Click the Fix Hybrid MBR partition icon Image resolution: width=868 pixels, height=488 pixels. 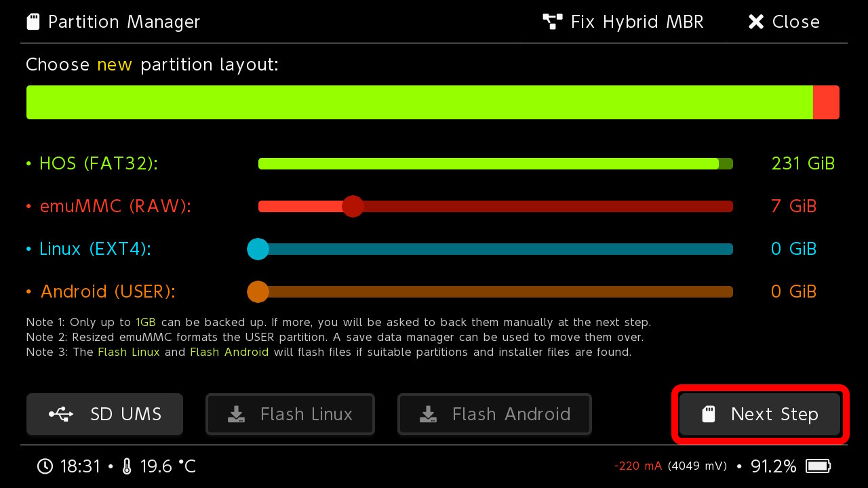point(553,22)
